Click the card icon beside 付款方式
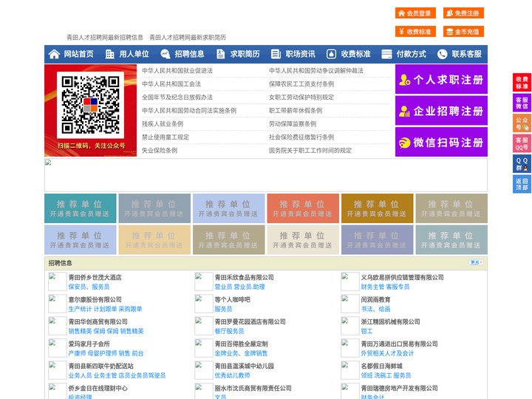The width and height of the screenshot is (532, 399). point(386,54)
